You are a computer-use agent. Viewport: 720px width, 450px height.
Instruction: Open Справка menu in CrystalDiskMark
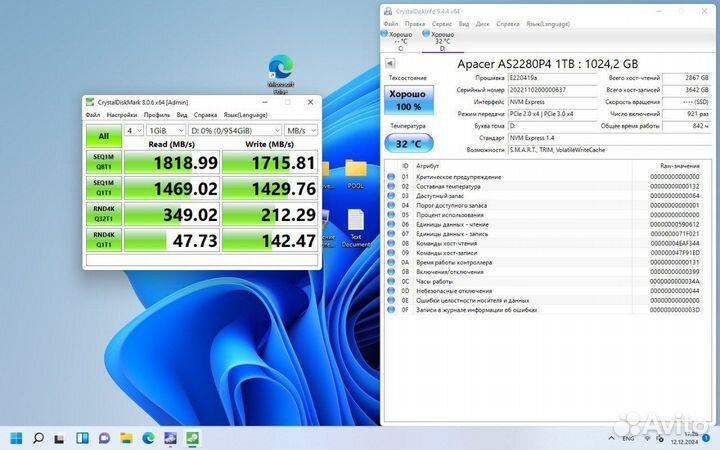[x=205, y=115]
